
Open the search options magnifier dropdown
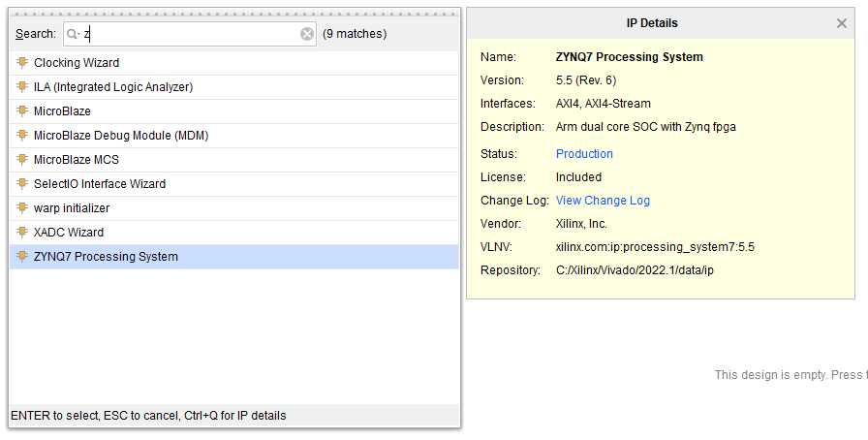click(x=73, y=34)
